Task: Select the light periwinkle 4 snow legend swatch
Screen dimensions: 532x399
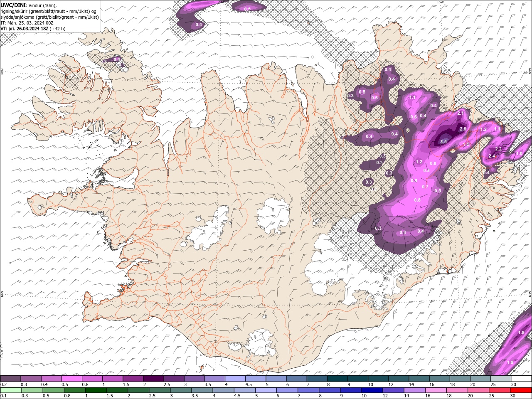Action: [x=235, y=378]
